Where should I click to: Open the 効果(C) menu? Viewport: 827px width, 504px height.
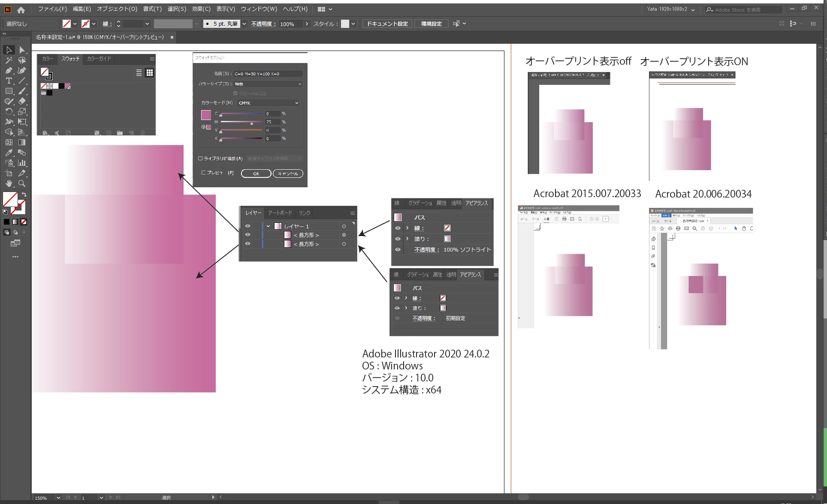pyautogui.click(x=201, y=9)
